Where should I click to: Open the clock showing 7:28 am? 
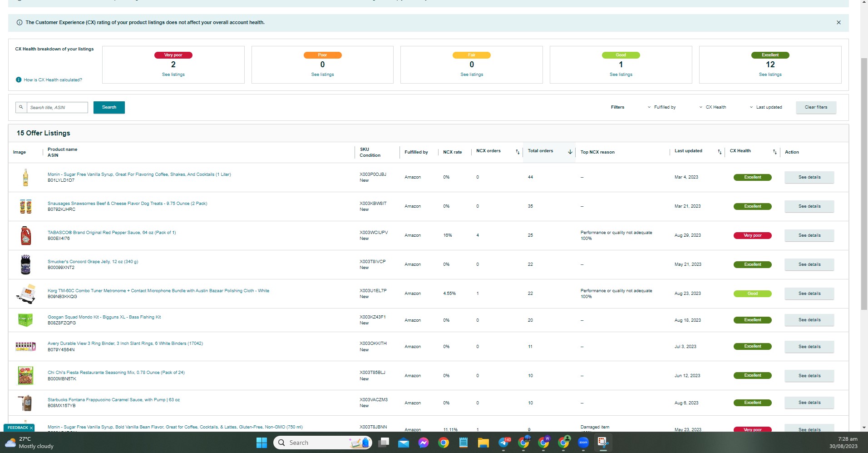(843, 443)
